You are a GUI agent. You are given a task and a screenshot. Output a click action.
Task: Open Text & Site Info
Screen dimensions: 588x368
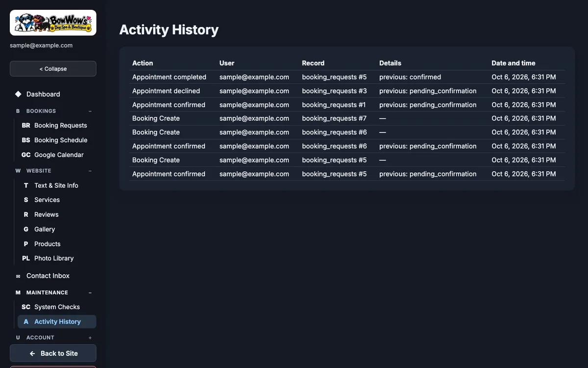click(57, 185)
